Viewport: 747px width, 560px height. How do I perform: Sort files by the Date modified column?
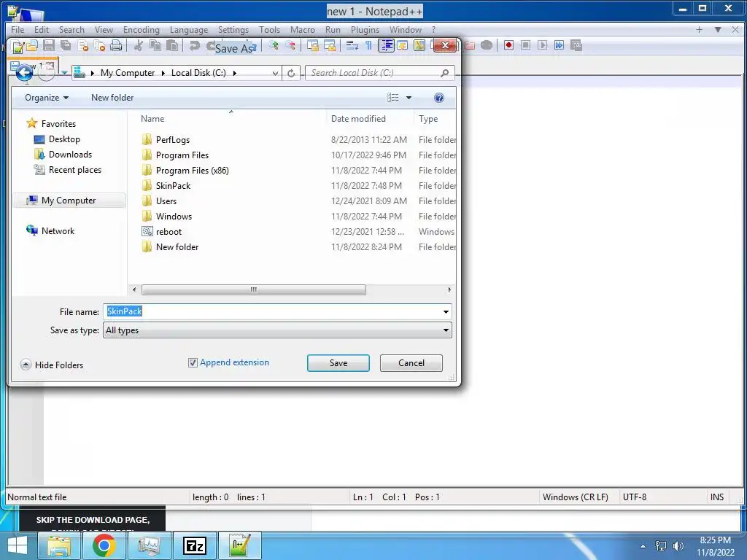point(358,119)
